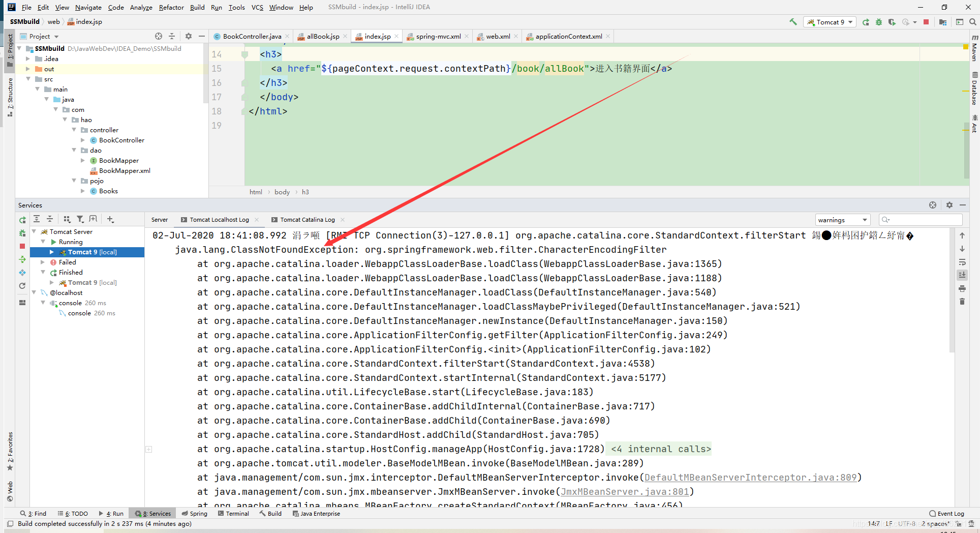Open the Navigate menu

[x=88, y=7]
